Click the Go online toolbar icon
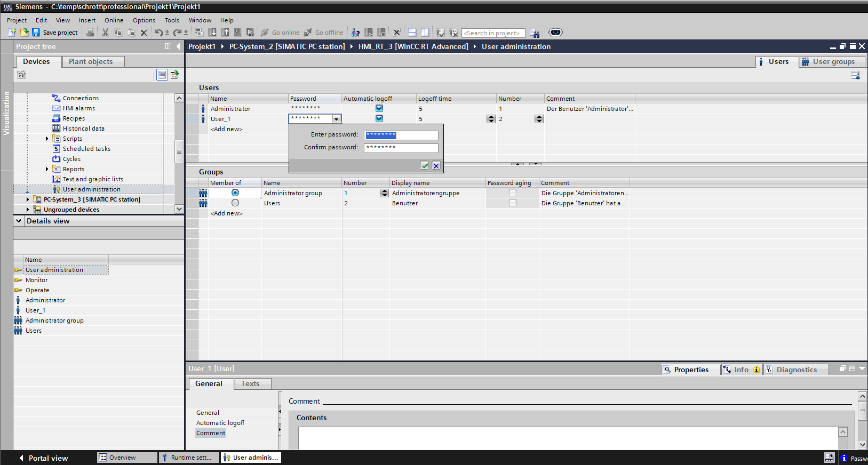This screenshot has height=465, width=868. 265,33
